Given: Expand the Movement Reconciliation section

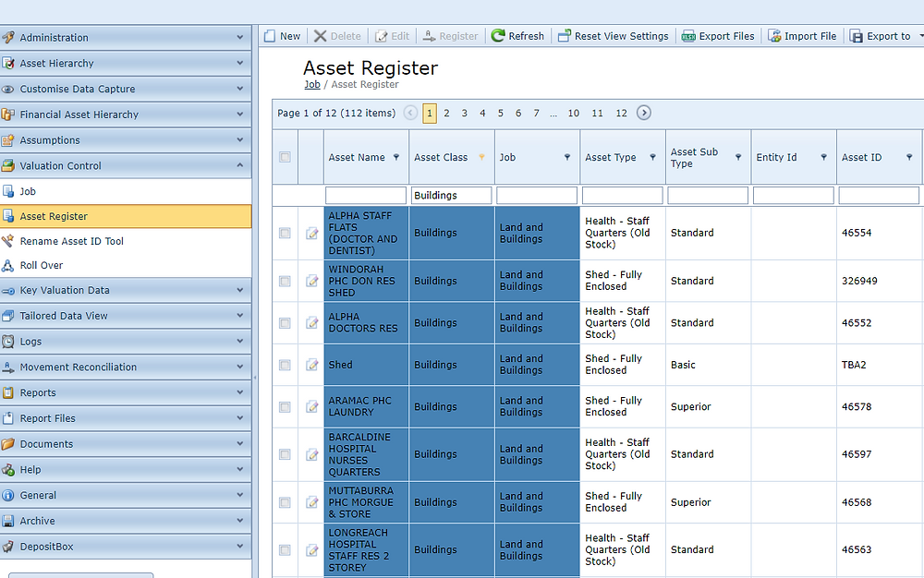Looking at the screenshot, I should point(126,367).
